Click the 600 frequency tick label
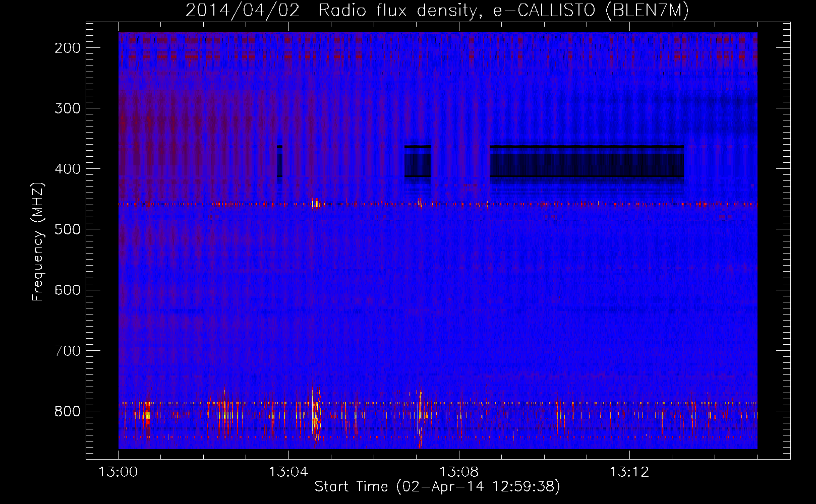The image size is (816, 504). coord(68,290)
